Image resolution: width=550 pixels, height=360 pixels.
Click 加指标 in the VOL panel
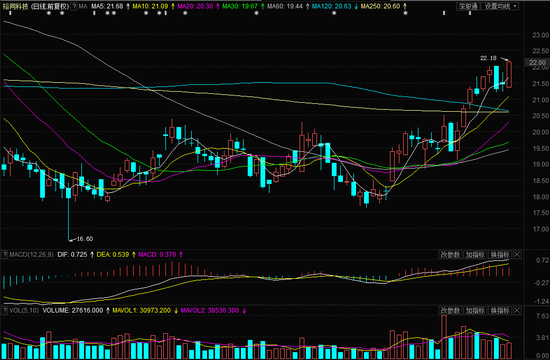[475, 311]
